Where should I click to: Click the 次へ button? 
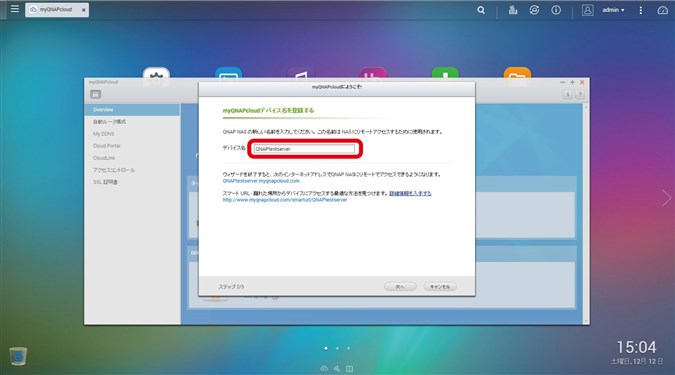click(x=400, y=286)
